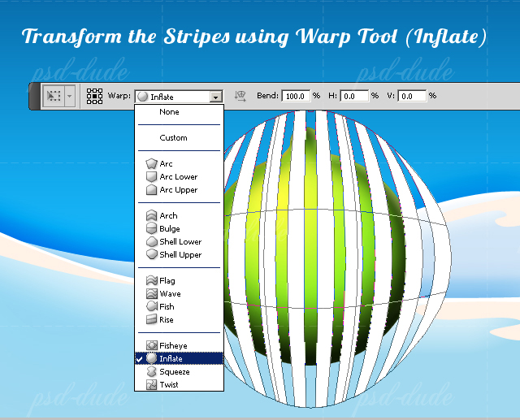Open the tool preset picker arrow
520x420 pixels.
pos(69,96)
